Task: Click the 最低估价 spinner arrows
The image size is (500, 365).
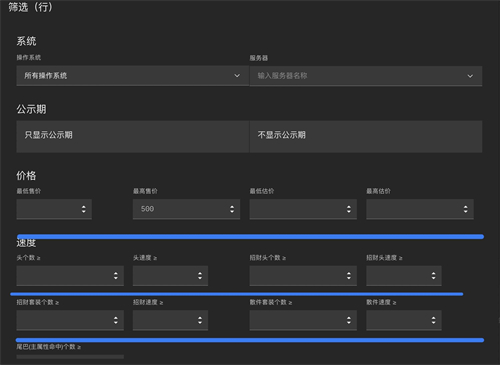Action: (x=349, y=209)
